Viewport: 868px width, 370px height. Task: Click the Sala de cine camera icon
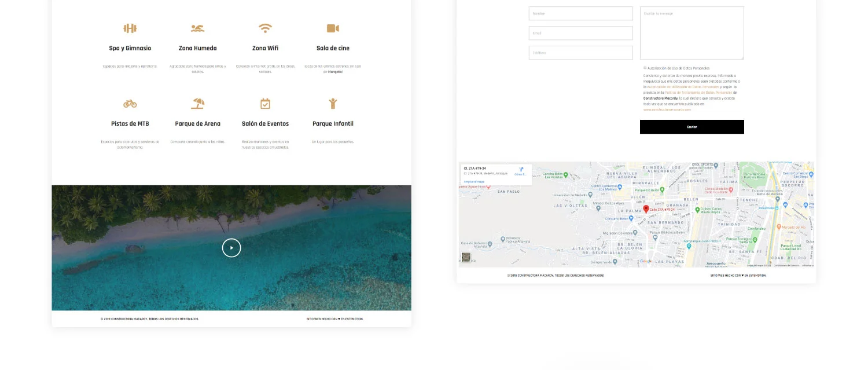point(333,28)
